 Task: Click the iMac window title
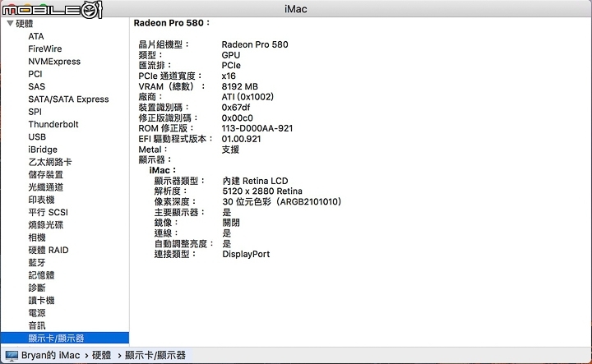coord(296,9)
